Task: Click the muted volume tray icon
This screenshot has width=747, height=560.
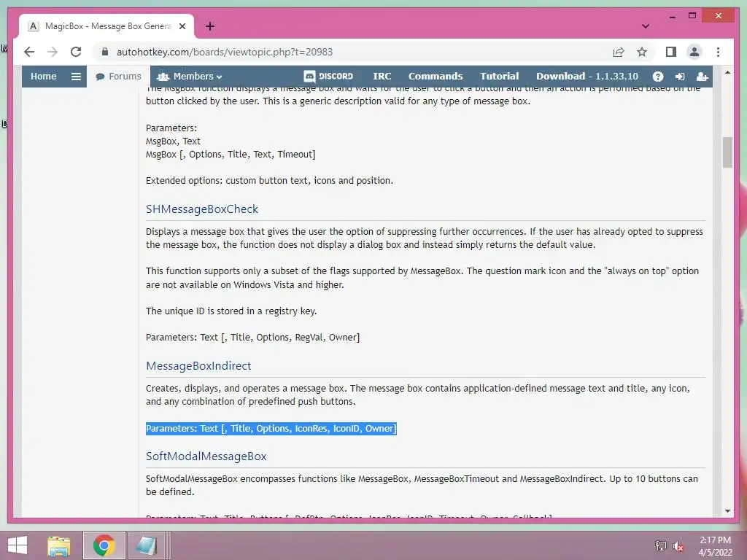Action: click(678, 545)
